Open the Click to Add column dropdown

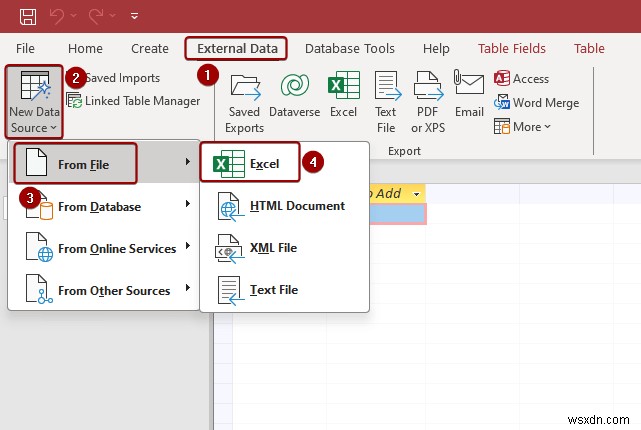point(417,194)
